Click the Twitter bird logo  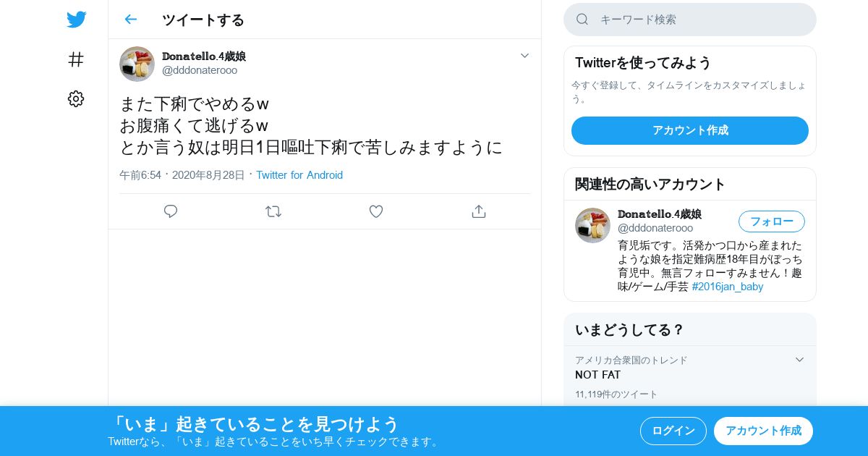click(76, 20)
